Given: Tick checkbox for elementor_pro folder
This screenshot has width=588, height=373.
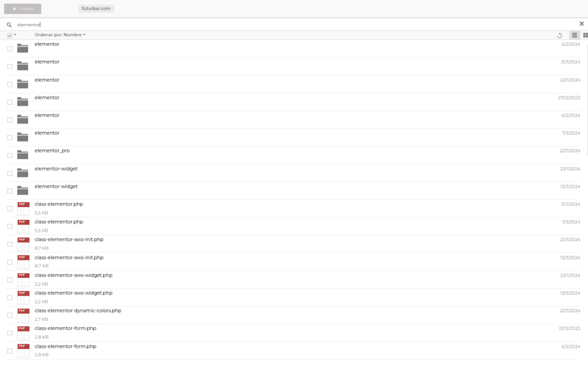Looking at the screenshot, I should (10, 155).
